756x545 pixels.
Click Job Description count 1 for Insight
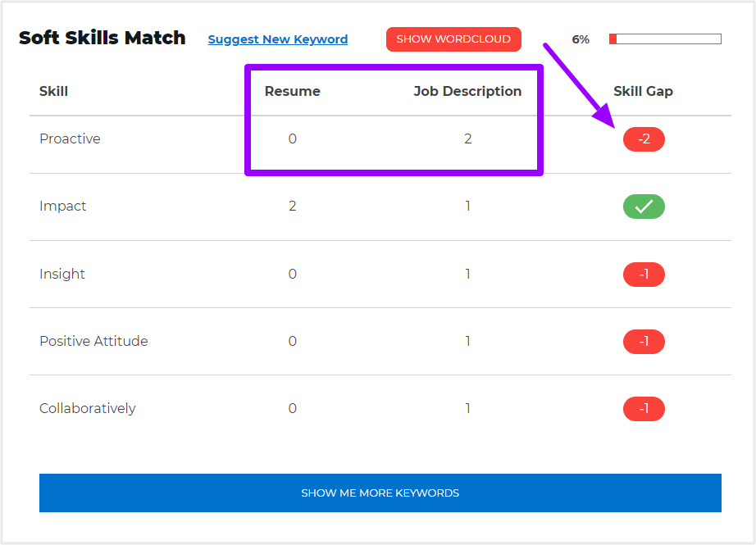(x=467, y=274)
